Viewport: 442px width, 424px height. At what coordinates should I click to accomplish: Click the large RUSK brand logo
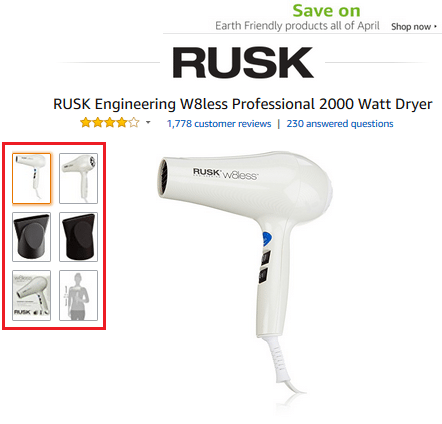243,62
